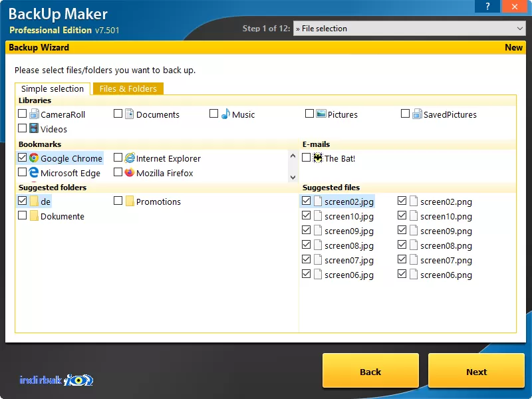Tick the Music library checkbox
The image size is (532, 399).
[213, 113]
